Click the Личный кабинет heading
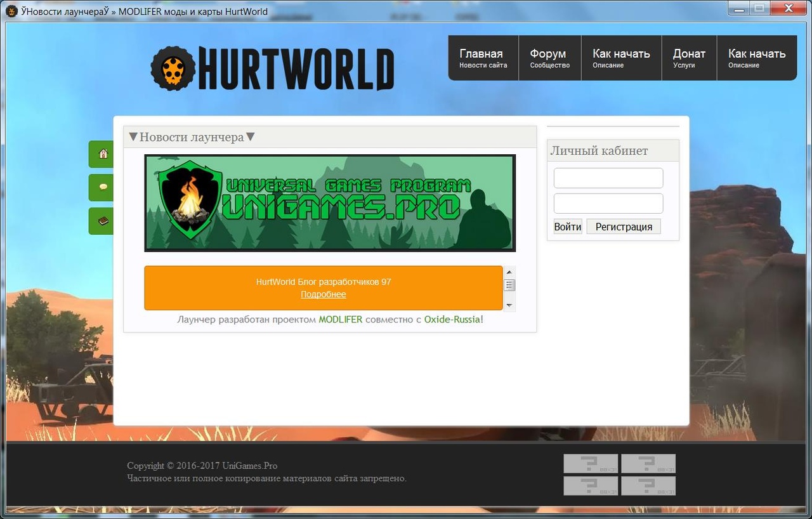 tap(599, 151)
